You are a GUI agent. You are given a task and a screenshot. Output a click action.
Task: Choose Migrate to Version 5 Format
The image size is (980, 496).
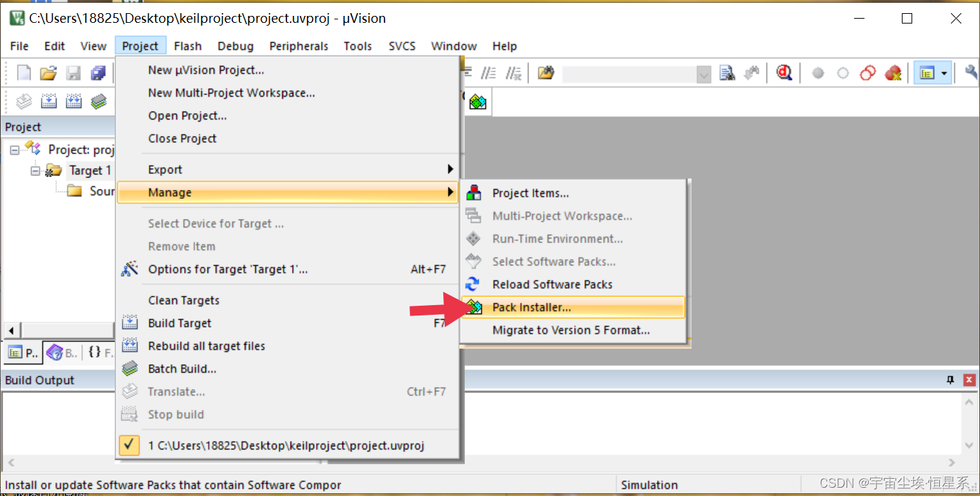click(573, 330)
